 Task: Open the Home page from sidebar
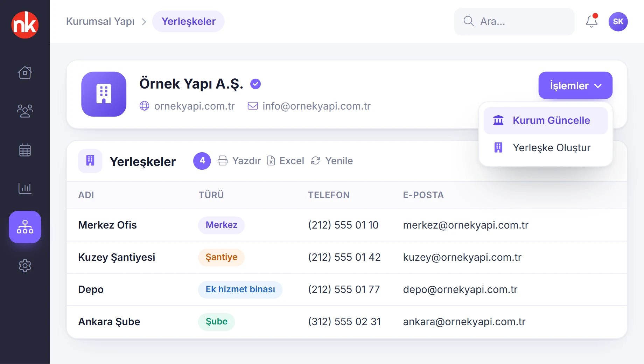click(25, 72)
